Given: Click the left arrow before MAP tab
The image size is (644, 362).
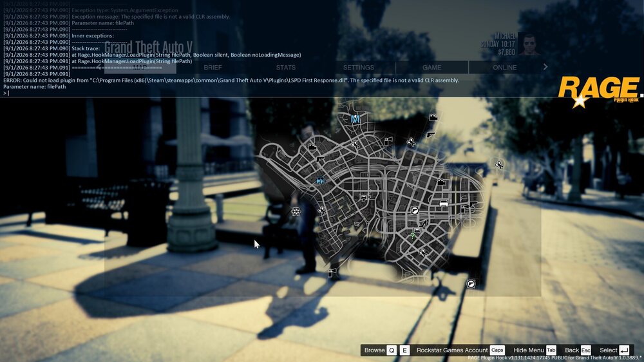Looking at the screenshot, I should click(x=99, y=67).
